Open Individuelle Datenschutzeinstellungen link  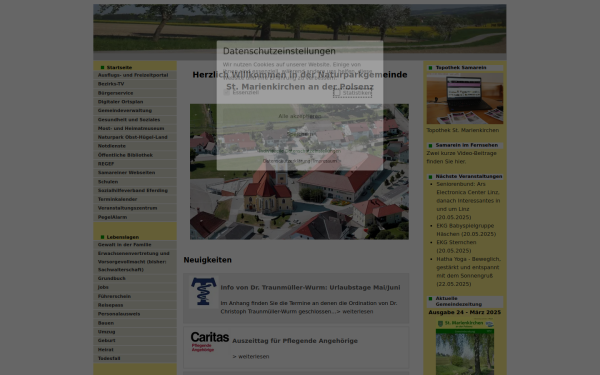click(x=300, y=151)
